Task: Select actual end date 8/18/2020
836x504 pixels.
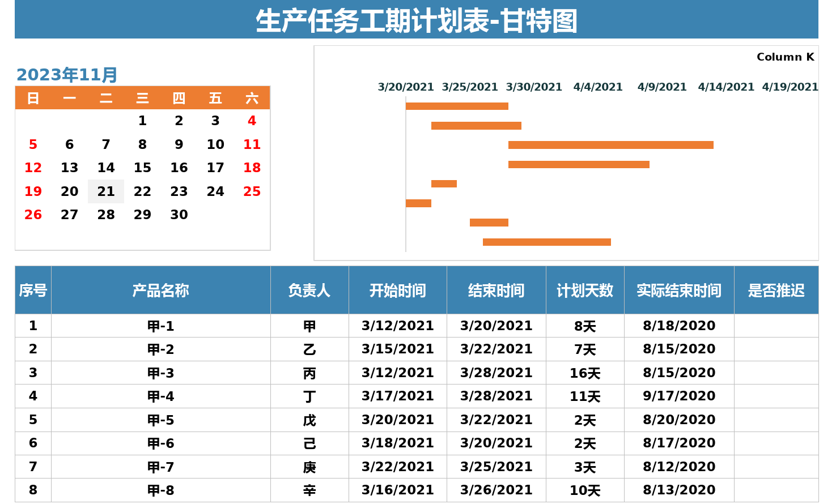Action: coord(679,326)
